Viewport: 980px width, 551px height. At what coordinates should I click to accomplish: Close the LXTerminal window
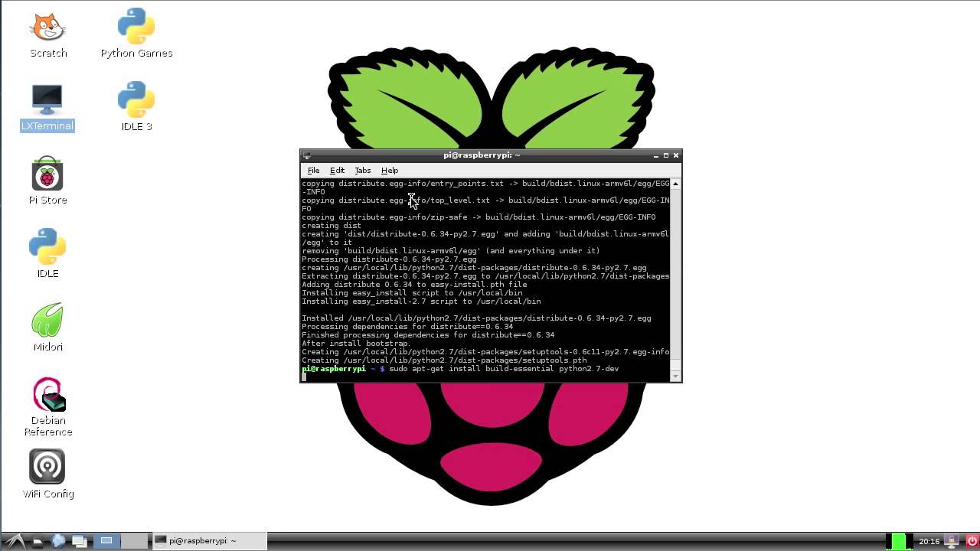tap(675, 155)
